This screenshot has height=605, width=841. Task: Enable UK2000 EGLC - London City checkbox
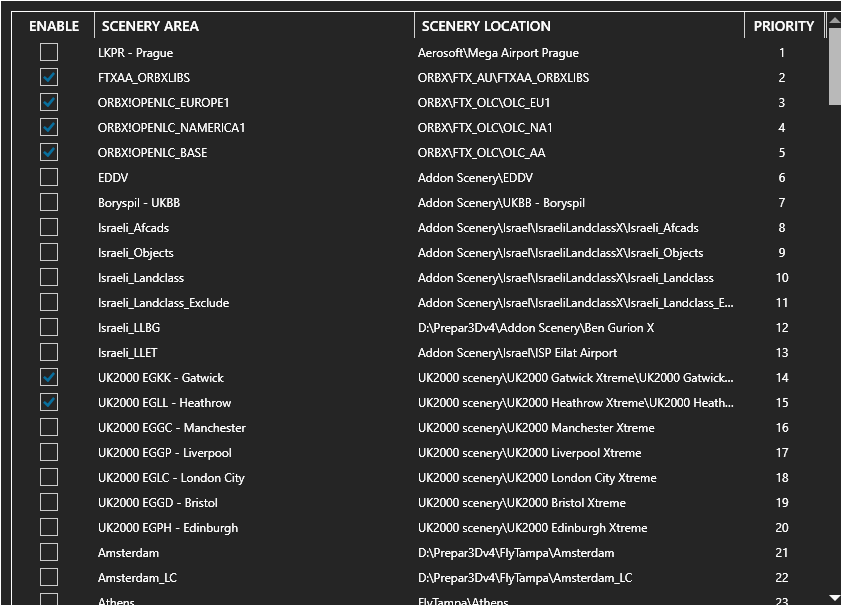[49, 477]
